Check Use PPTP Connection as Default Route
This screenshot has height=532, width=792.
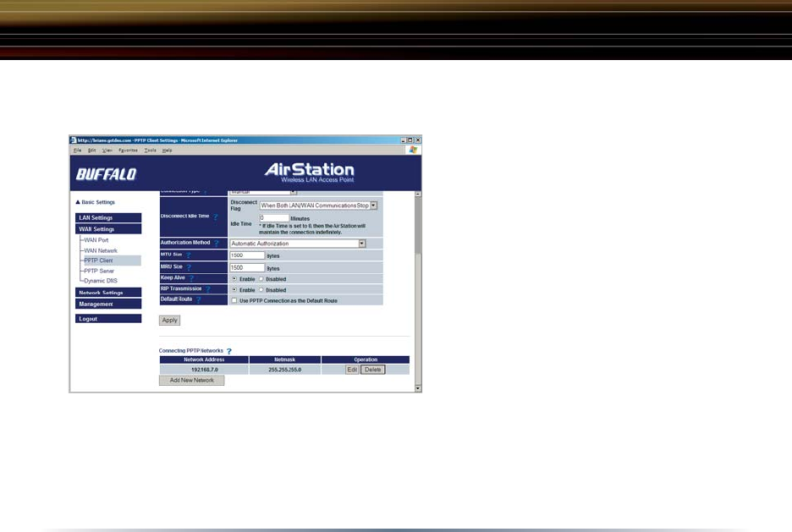tap(234, 300)
